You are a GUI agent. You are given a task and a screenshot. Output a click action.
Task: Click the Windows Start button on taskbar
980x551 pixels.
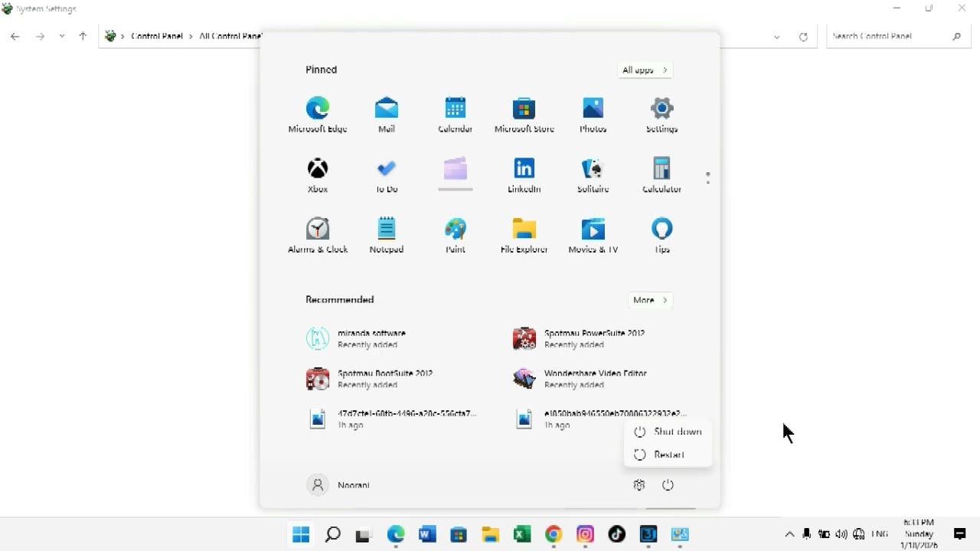(301, 534)
